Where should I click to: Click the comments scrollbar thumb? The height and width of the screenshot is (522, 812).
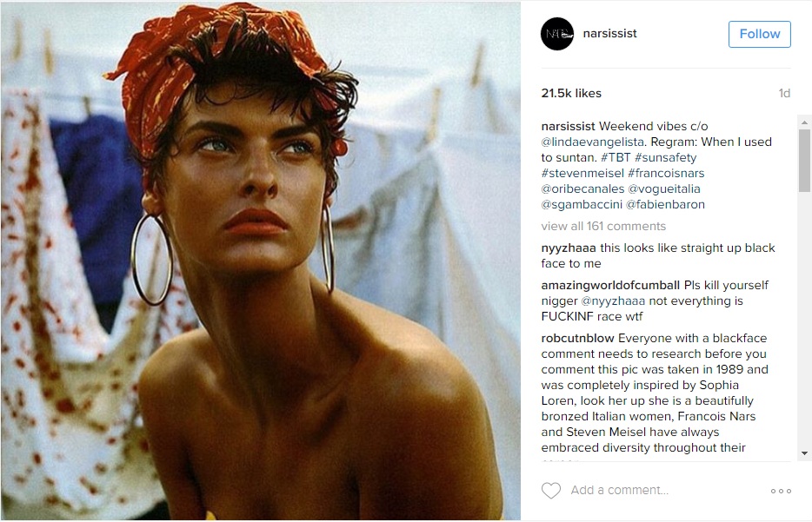[804, 161]
